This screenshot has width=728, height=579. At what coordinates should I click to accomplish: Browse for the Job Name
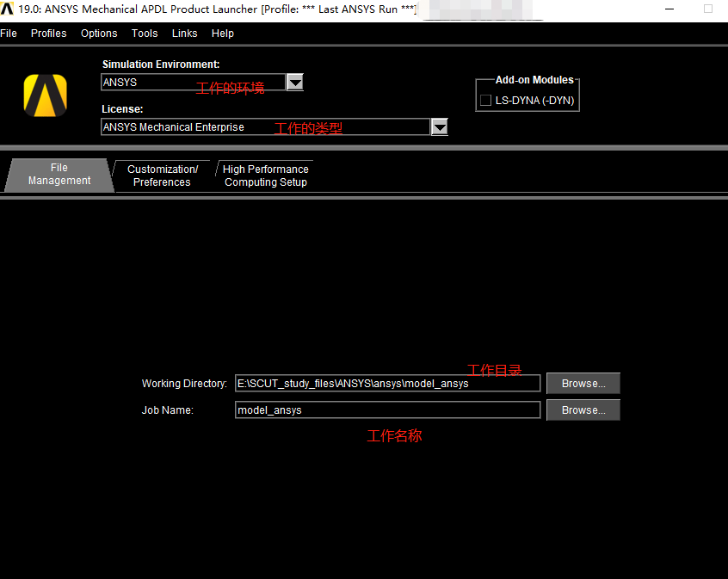[x=583, y=410]
